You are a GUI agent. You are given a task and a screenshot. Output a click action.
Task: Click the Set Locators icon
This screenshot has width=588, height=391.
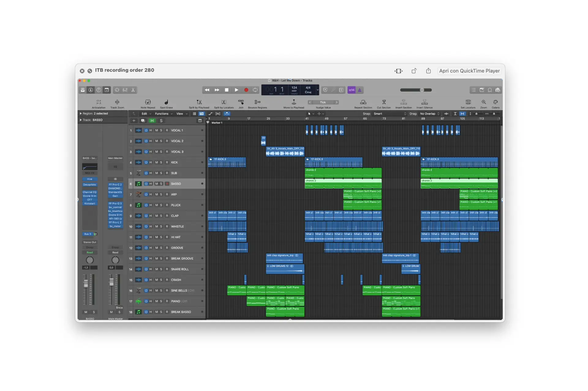click(x=468, y=102)
